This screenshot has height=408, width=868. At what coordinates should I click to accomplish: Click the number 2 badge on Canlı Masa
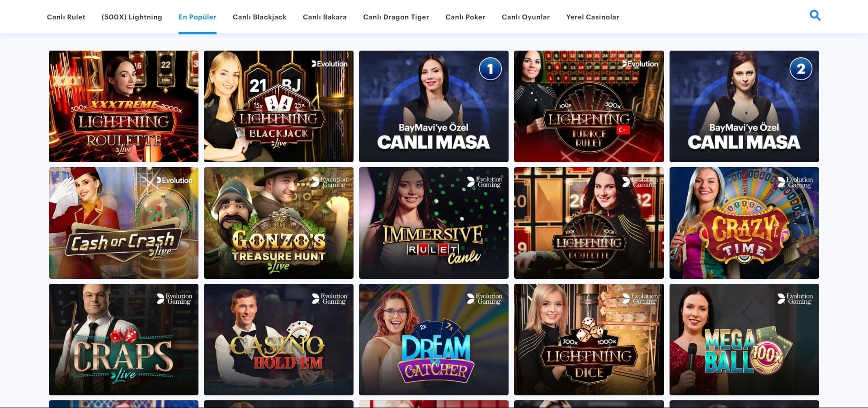(x=801, y=69)
